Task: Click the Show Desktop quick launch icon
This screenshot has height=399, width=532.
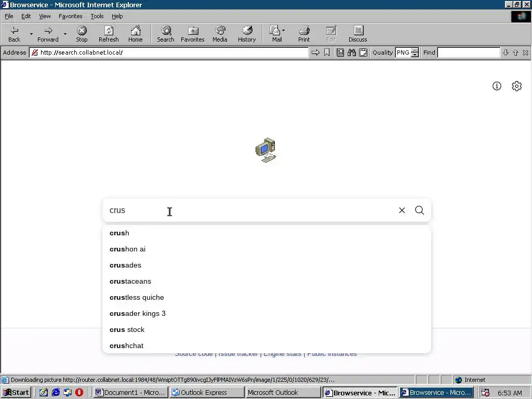Action: [44, 393]
